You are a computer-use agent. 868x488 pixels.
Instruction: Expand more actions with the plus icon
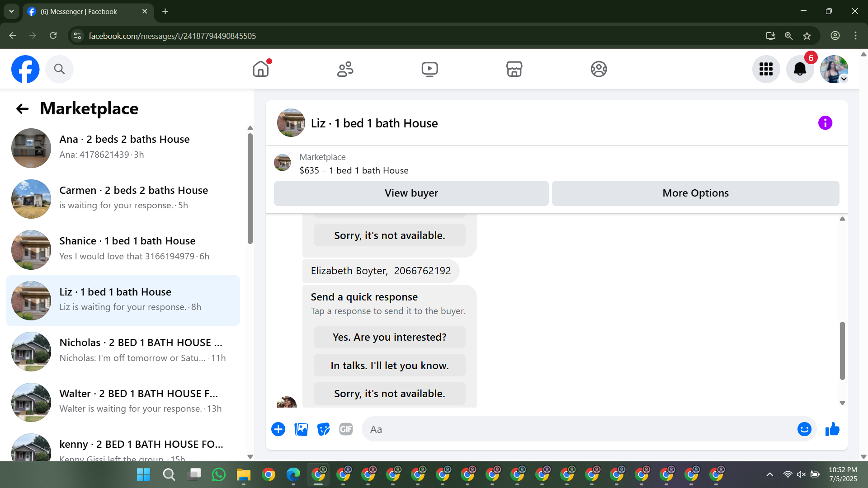(x=278, y=429)
